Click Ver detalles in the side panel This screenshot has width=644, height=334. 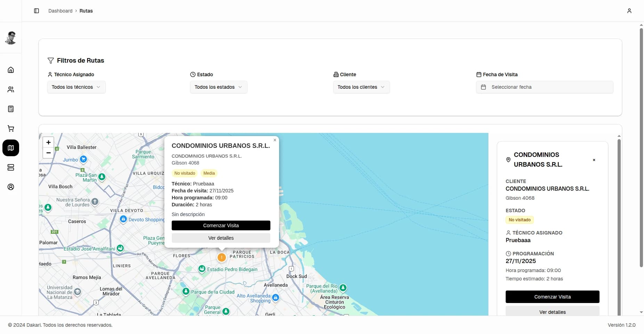point(553,312)
